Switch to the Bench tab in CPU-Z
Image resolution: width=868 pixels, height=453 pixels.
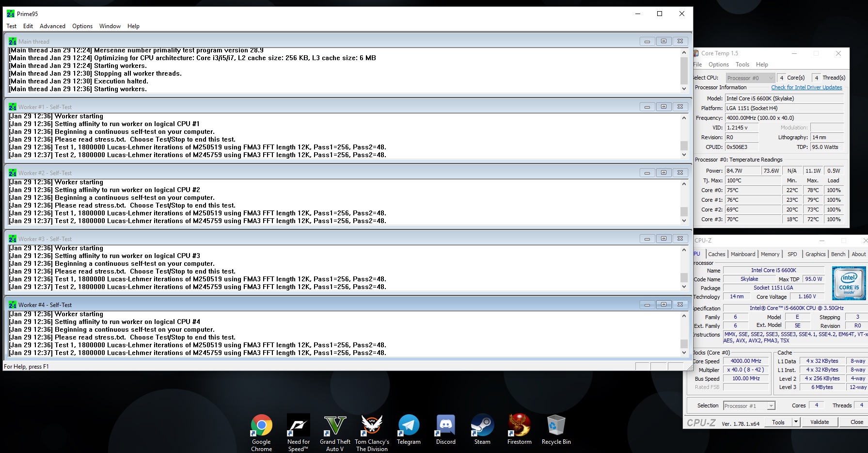838,254
